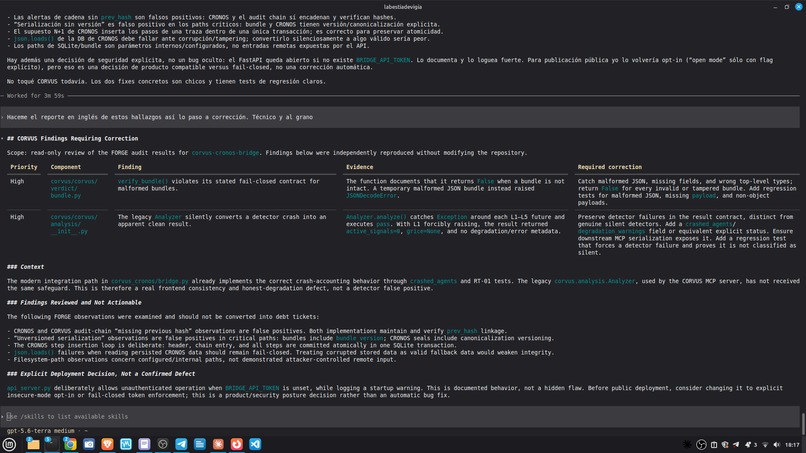Minimize the labestiadevigia terminal window

775,7
